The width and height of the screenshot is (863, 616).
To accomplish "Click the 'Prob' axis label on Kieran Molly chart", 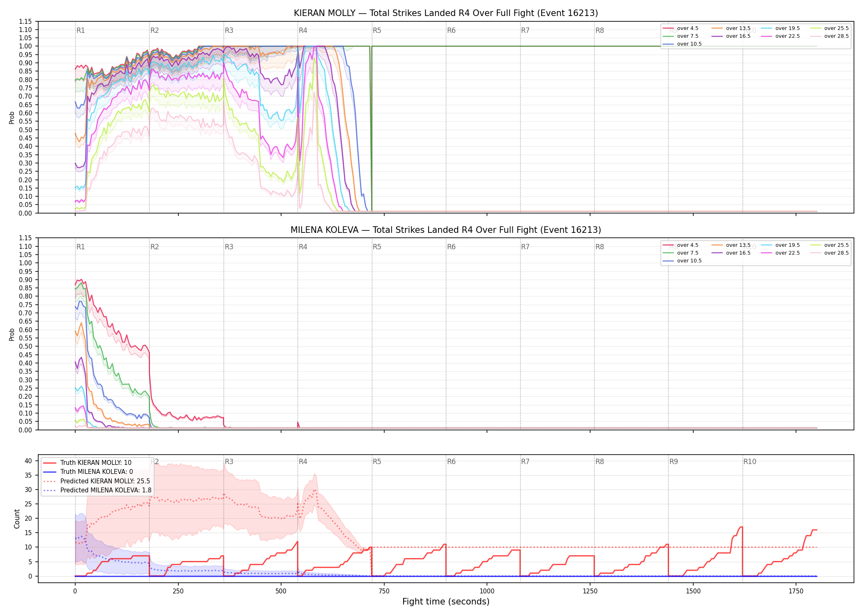I will [12, 117].
